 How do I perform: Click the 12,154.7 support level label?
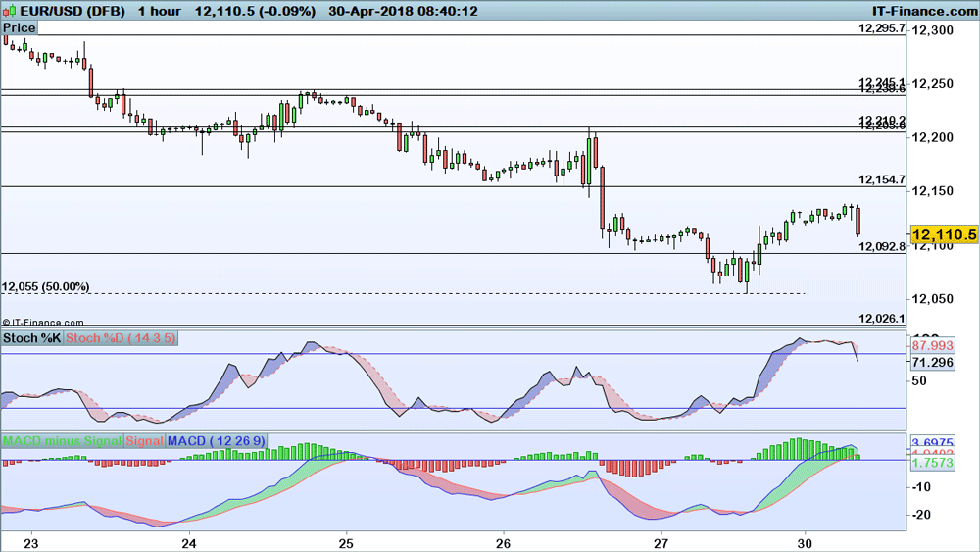[x=882, y=179]
